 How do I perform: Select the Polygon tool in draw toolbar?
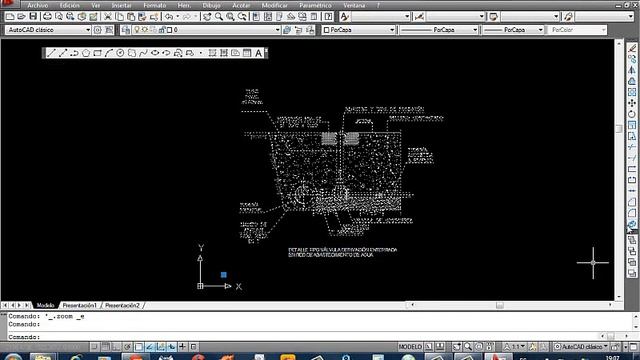tap(86, 53)
